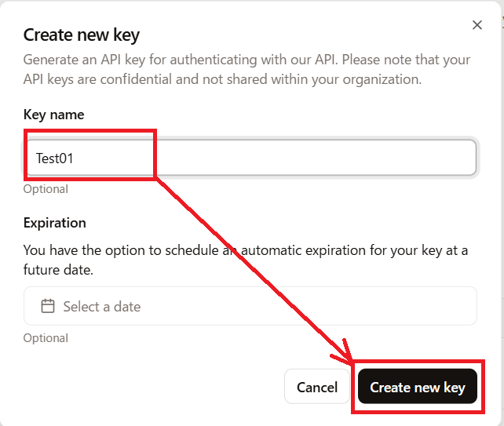Click the calendar icon in Expiration field

(48, 306)
